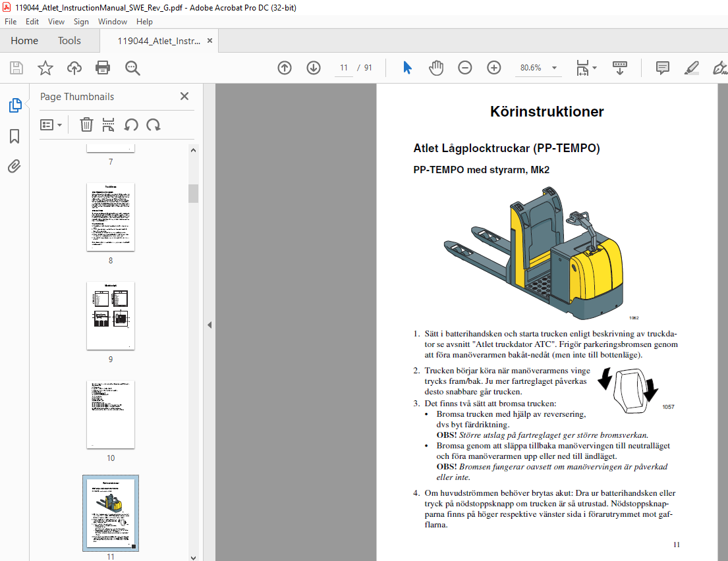Open the Find text magnifier icon

(x=132, y=68)
